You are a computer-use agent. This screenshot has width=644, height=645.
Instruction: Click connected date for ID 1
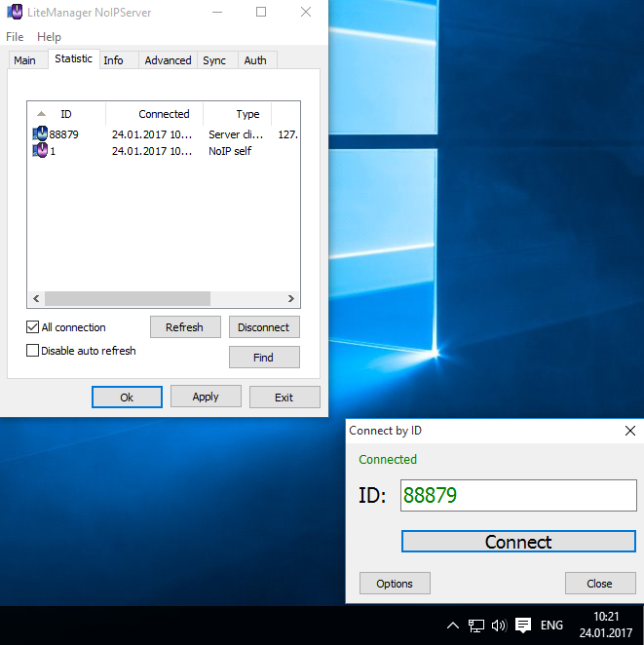pos(152,151)
